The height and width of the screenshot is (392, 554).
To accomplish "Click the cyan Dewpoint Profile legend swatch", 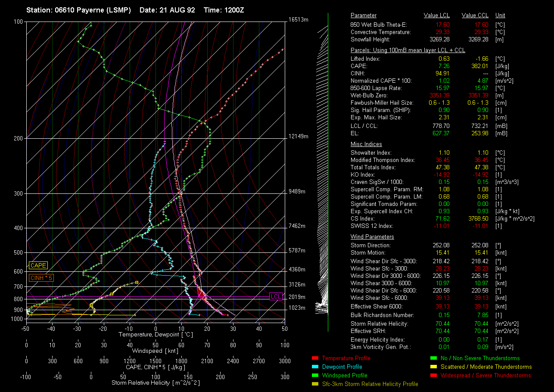I will (314, 367).
